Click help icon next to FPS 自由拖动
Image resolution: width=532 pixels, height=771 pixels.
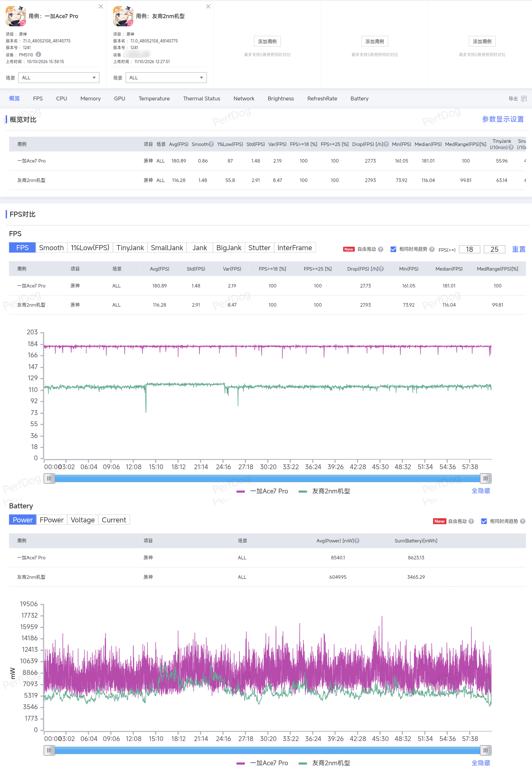click(380, 249)
